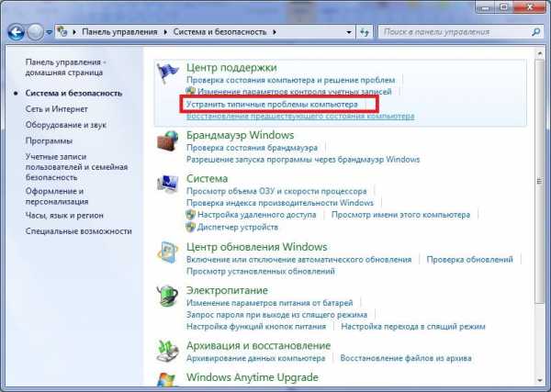This screenshot has width=551, height=392.
Task: Open the Система heading
Action: [207, 178]
